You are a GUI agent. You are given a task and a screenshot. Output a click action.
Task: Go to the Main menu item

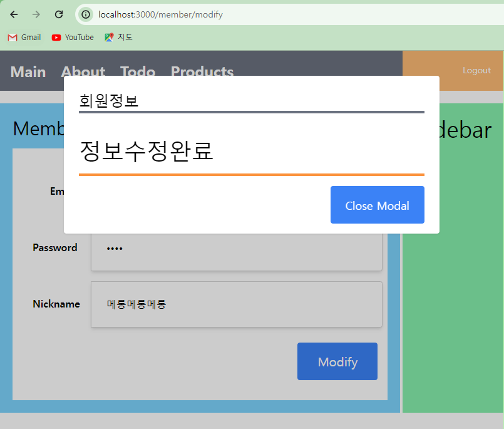click(x=28, y=71)
